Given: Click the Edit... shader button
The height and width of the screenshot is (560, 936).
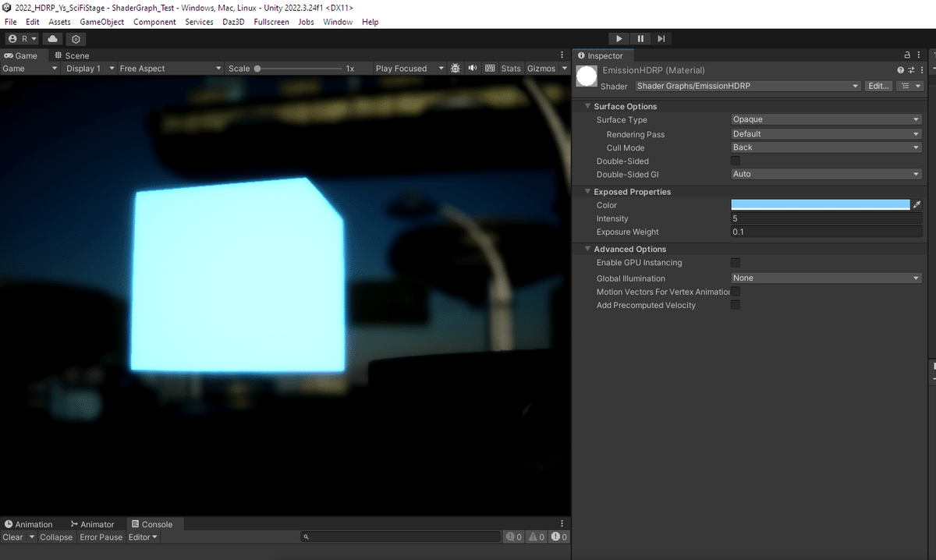Looking at the screenshot, I should pos(877,86).
